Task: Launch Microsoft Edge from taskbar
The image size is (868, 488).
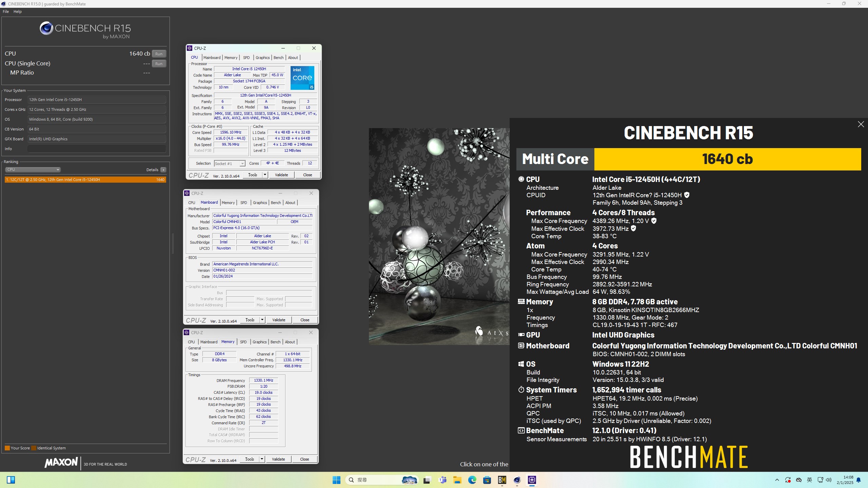Action: click(472, 480)
